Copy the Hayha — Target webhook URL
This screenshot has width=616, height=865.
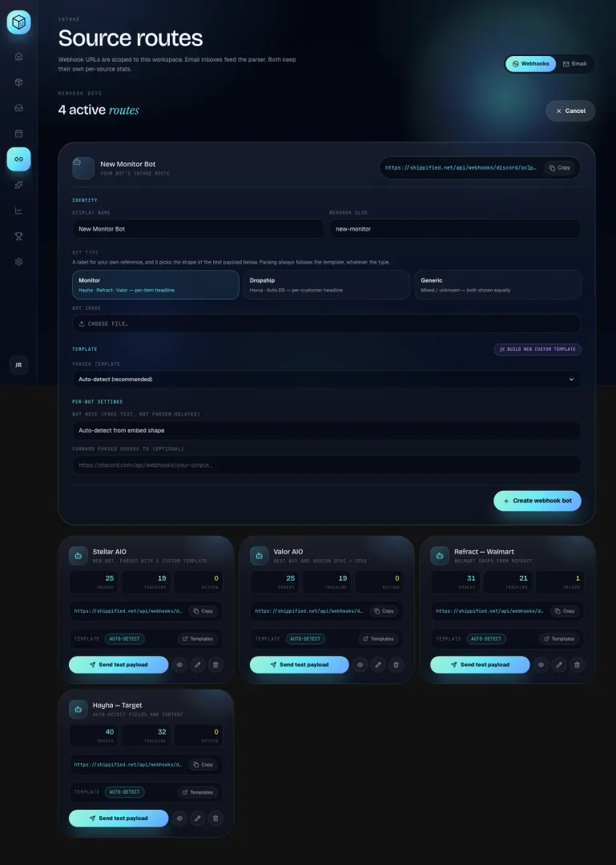tap(203, 765)
